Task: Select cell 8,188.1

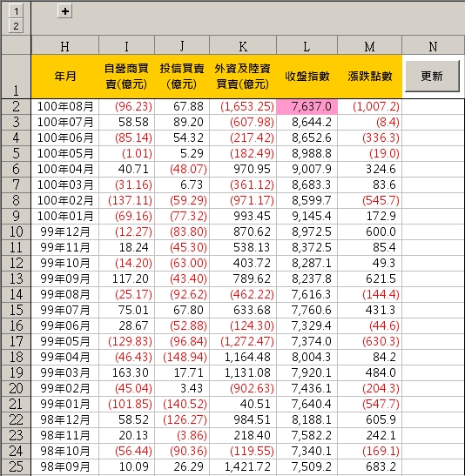Action: click(x=307, y=419)
